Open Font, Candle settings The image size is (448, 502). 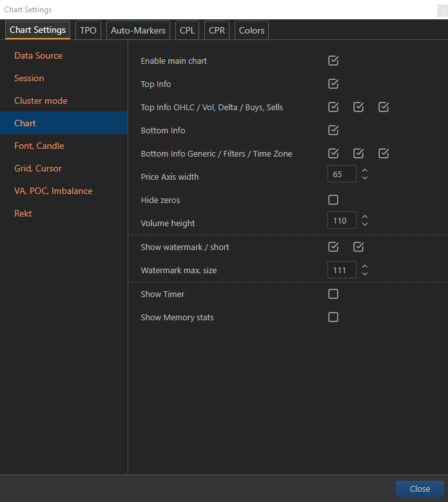pos(64,146)
